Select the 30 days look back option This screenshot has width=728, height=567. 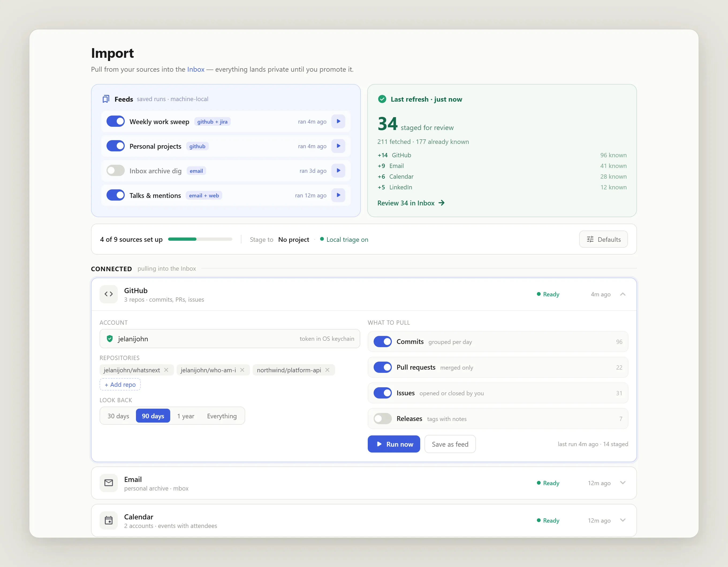(118, 416)
